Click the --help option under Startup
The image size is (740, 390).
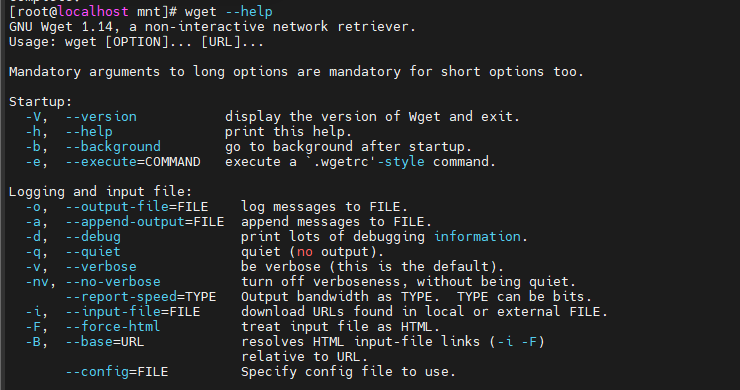click(x=89, y=131)
